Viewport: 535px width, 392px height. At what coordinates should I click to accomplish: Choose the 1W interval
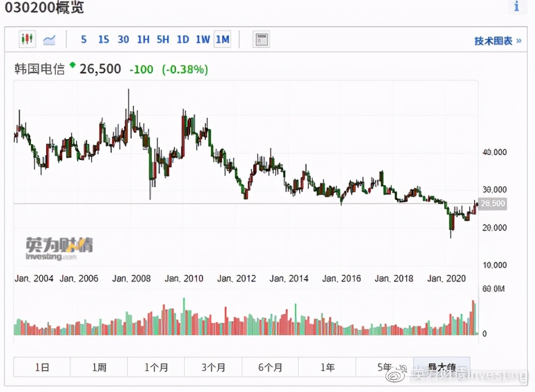click(x=202, y=40)
